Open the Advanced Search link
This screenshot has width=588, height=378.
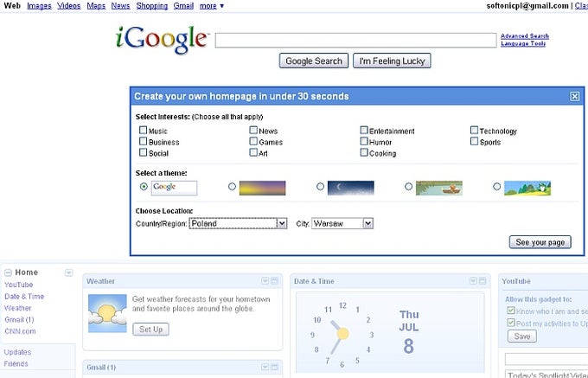click(525, 36)
